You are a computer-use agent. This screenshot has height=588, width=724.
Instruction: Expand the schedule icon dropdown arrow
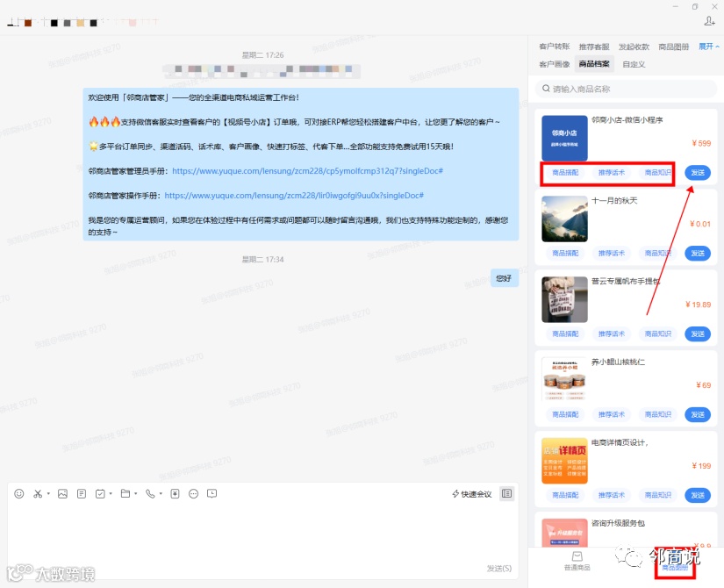(111, 494)
